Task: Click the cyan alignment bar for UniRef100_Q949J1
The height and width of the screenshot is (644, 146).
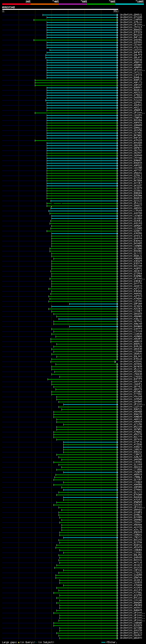Action: (80, 15)
